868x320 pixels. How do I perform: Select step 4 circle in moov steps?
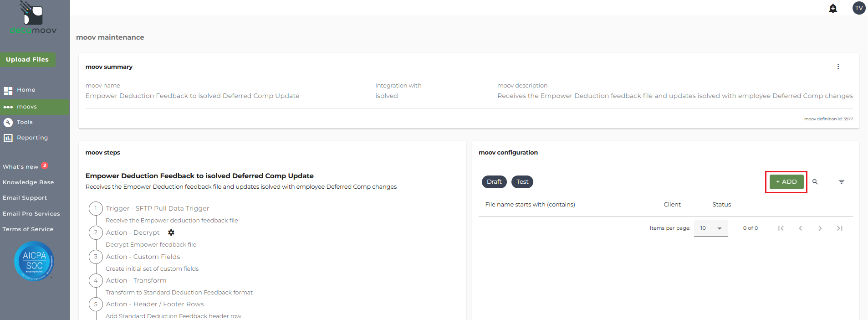pos(96,280)
